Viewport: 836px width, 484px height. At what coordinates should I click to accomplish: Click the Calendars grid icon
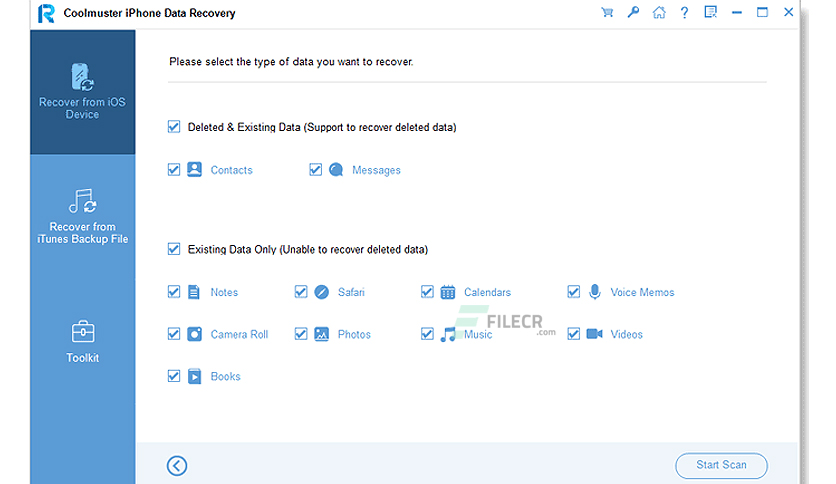coord(448,292)
